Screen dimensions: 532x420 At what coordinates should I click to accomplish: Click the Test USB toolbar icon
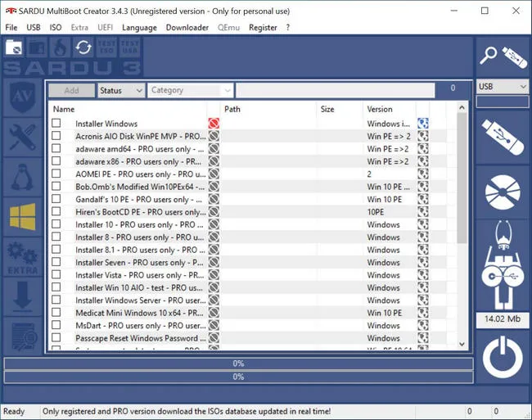pos(129,47)
